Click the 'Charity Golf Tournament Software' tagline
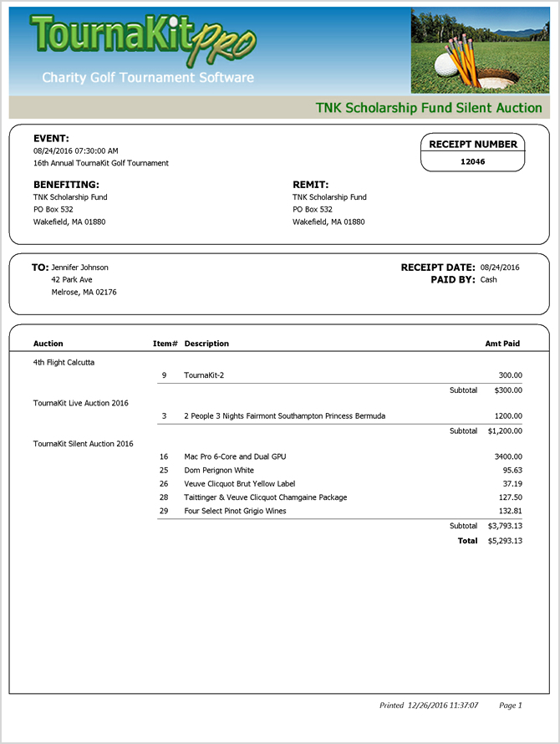This screenshot has height=744, width=560. coord(148,78)
